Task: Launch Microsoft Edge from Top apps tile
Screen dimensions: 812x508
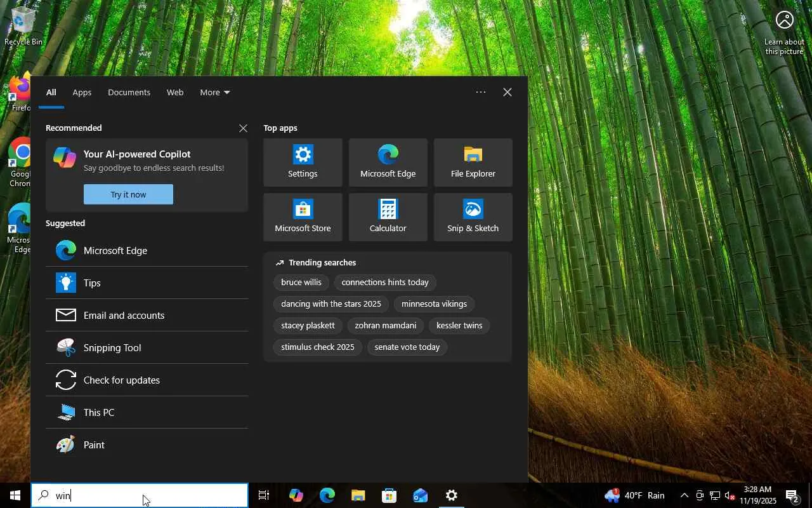Action: (x=388, y=163)
